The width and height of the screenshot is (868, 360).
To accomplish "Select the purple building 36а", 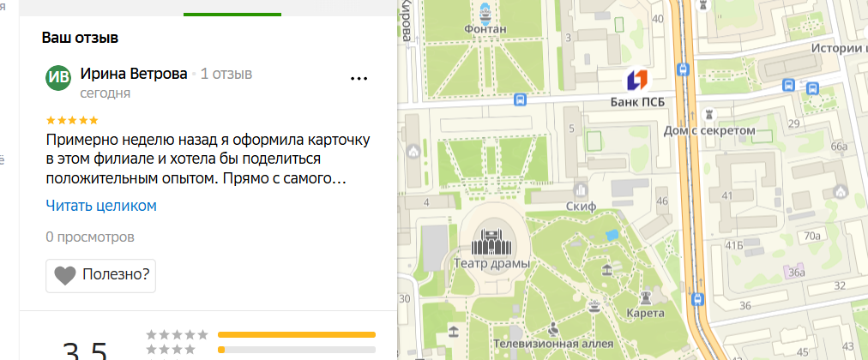I will (x=795, y=272).
